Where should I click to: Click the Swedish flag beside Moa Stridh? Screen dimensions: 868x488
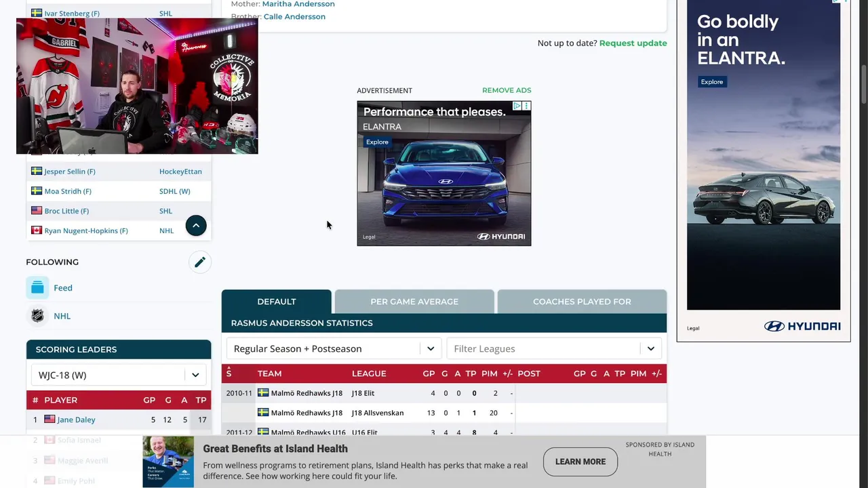(37, 191)
